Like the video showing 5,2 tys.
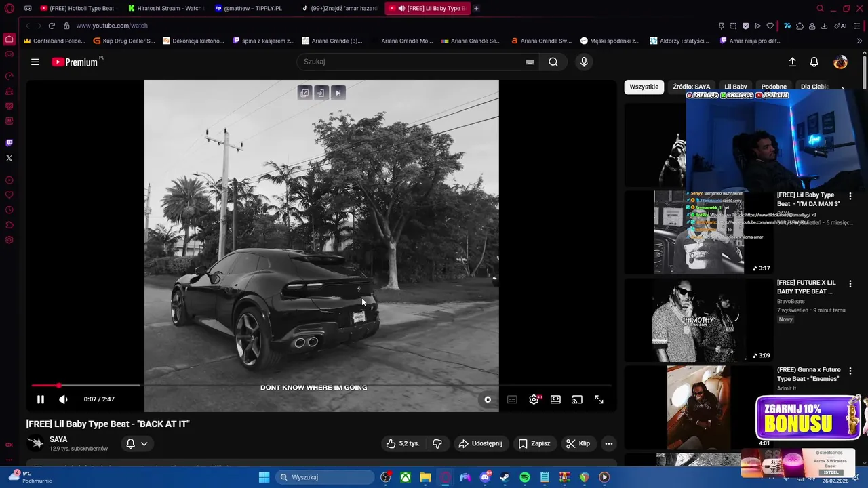This screenshot has width=868, height=488. [403, 443]
